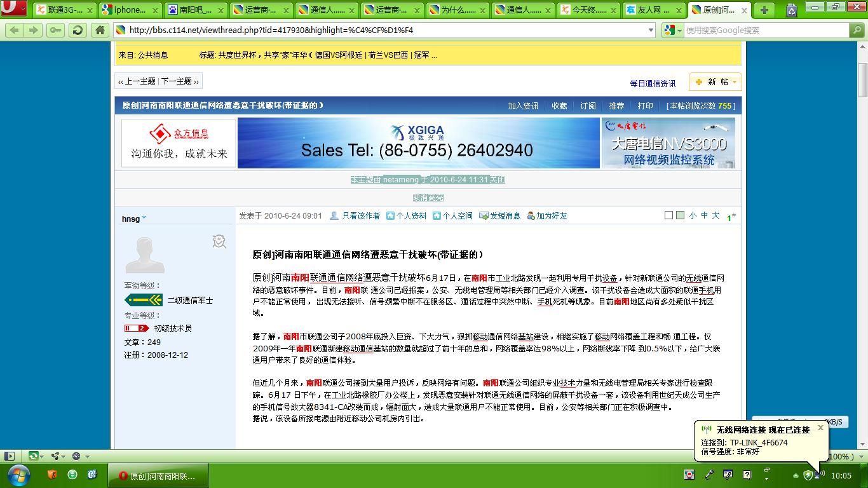Image resolution: width=868 pixels, height=488 pixels.
Task: Click the 打印 print link
Action: (645, 106)
